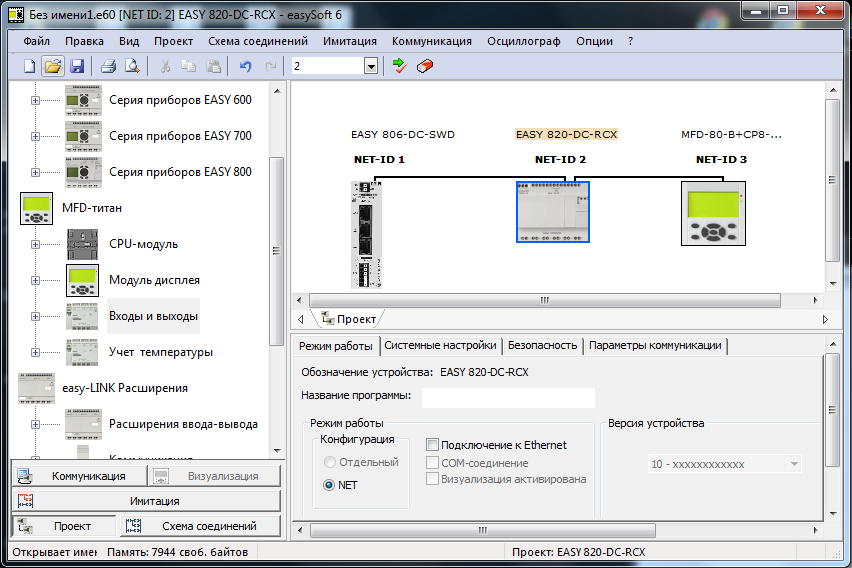Select the MFD-80-B NET-ID 3 device image

[713, 214]
